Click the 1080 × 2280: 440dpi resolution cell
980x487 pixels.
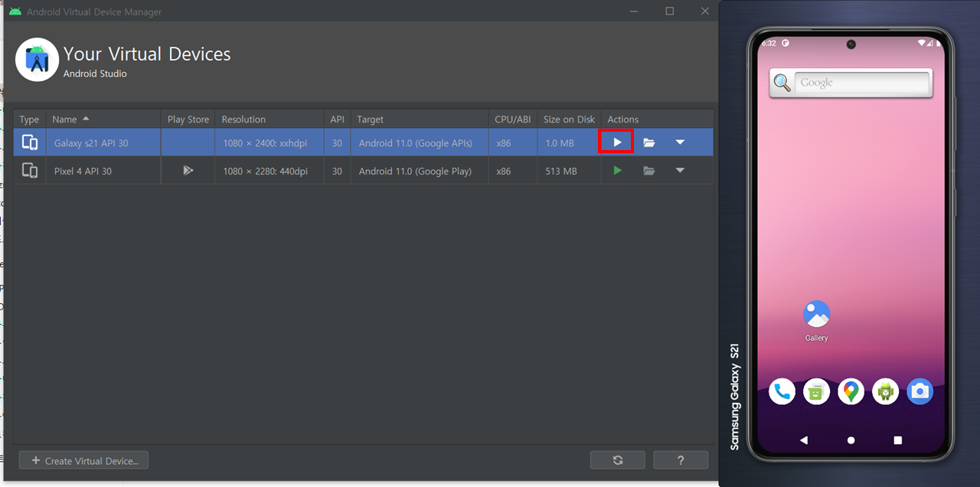pyautogui.click(x=269, y=172)
